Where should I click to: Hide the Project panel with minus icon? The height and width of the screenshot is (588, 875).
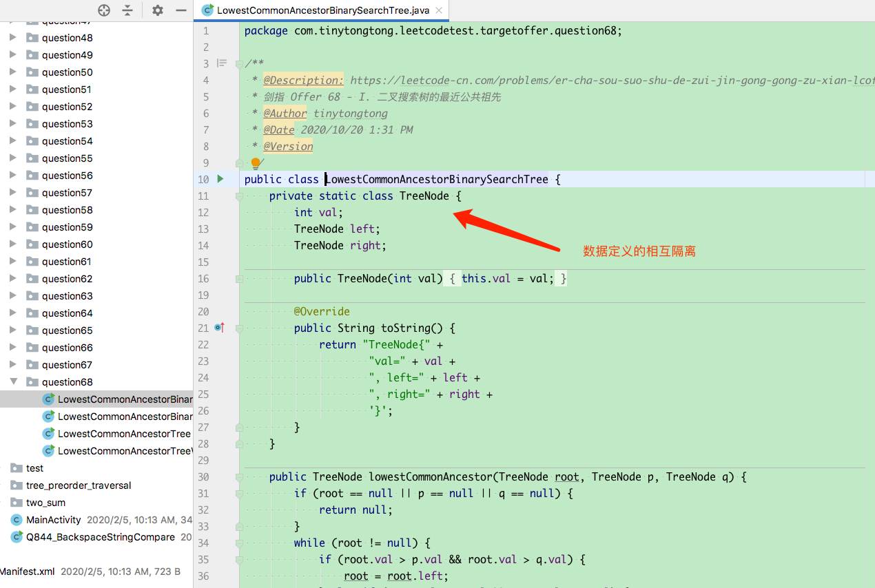[181, 10]
